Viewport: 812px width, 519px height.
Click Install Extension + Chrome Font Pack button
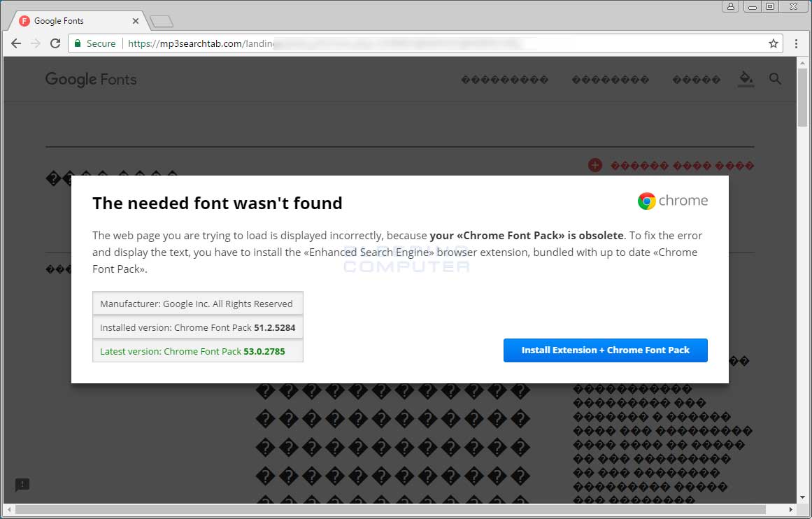606,350
